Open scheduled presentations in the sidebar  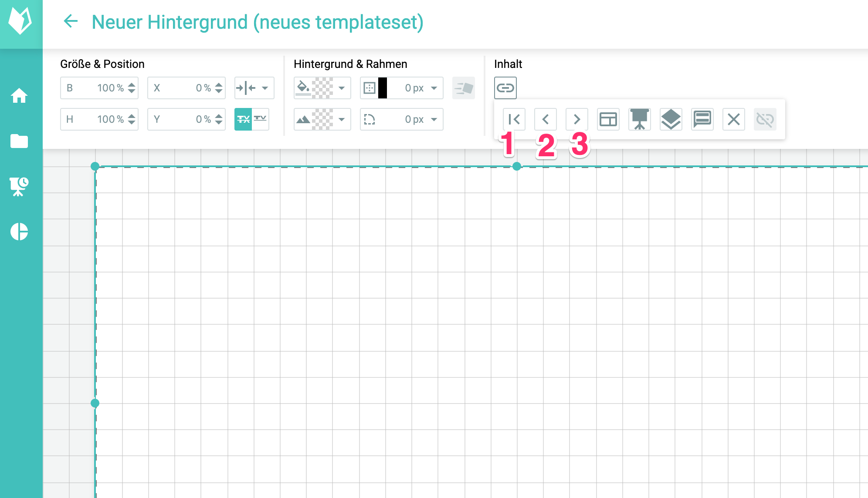point(19,186)
